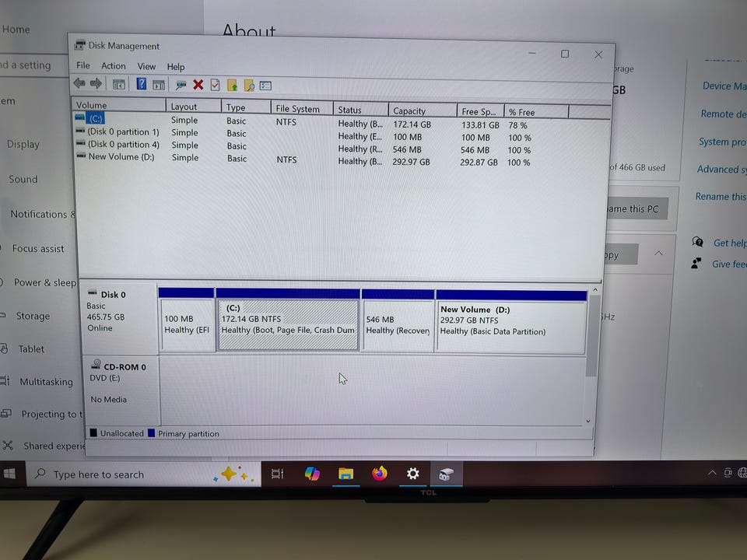Sort by the Volume column header
The height and width of the screenshot is (560, 747).
pyautogui.click(x=119, y=105)
